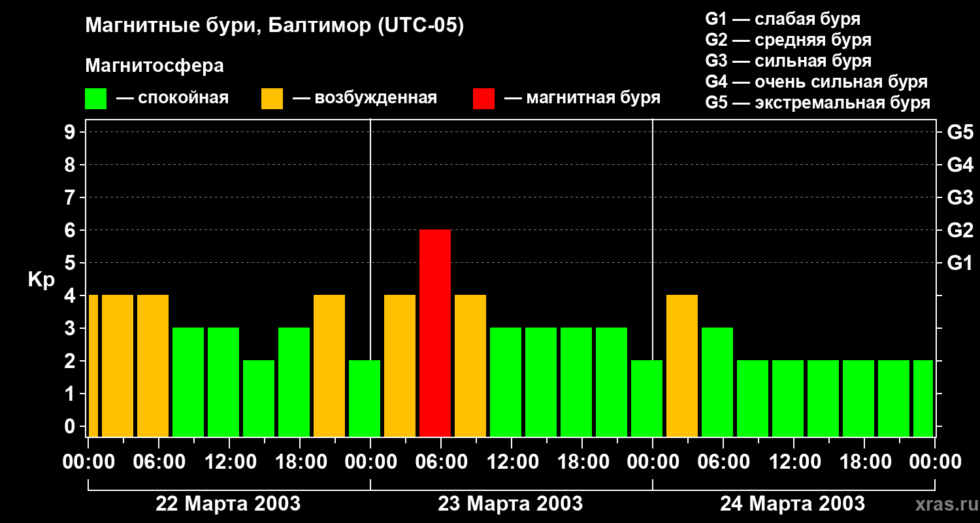Viewport: 980px width, 523px height.
Task: Click the "23 Марта 2003" date label
Action: point(510,504)
